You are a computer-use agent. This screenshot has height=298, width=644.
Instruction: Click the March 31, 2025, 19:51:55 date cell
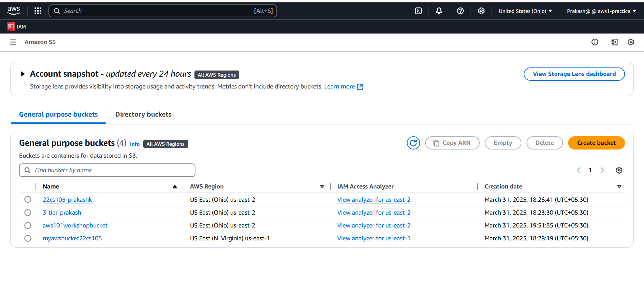pos(536,225)
